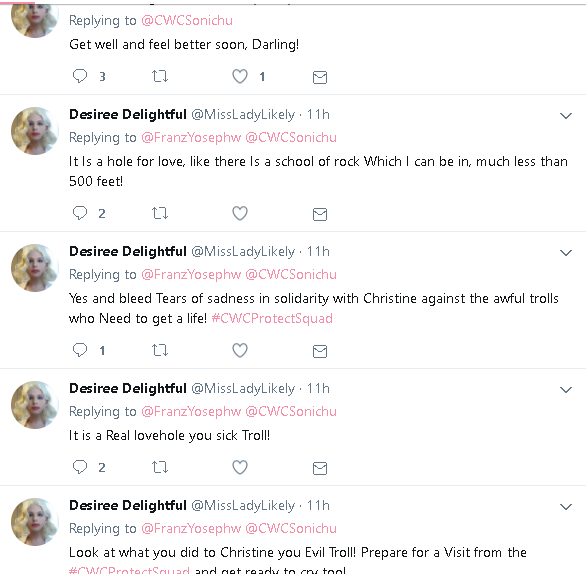The height and width of the screenshot is (574, 586).
Task: Retweet the 'Get well and feel better soon' tweet
Action: tap(160, 76)
